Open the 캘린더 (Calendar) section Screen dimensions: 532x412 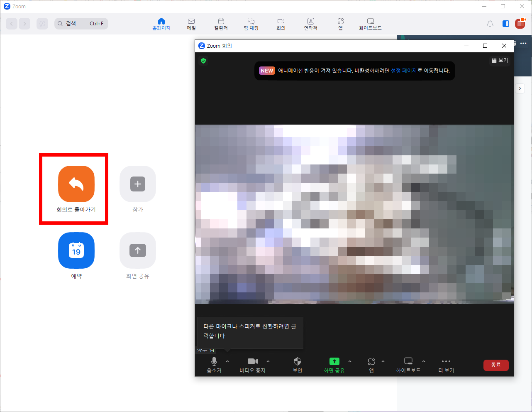(221, 24)
